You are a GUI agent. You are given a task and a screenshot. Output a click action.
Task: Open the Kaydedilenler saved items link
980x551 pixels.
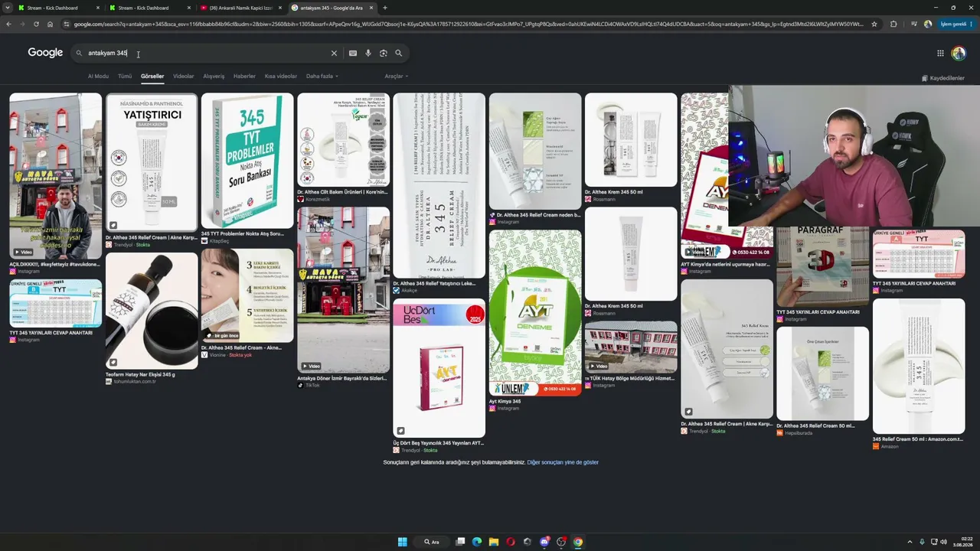click(943, 78)
